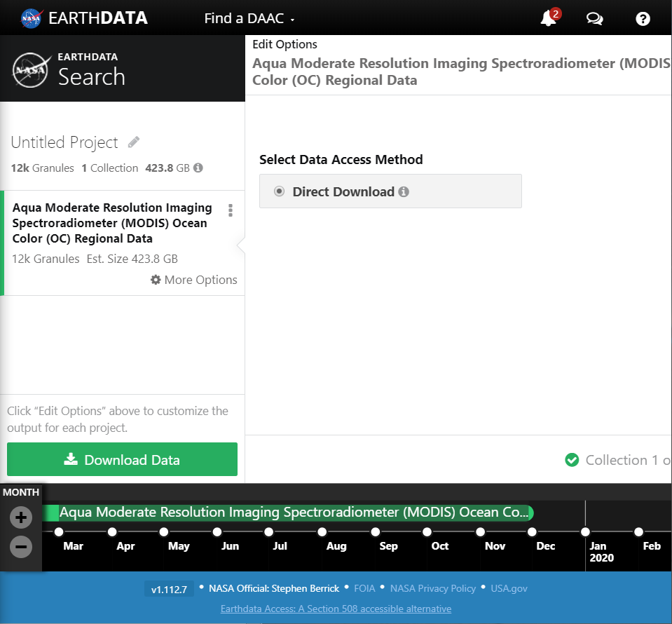Zoom in the timeline with plus button
This screenshot has width=672, height=624.
(x=21, y=517)
